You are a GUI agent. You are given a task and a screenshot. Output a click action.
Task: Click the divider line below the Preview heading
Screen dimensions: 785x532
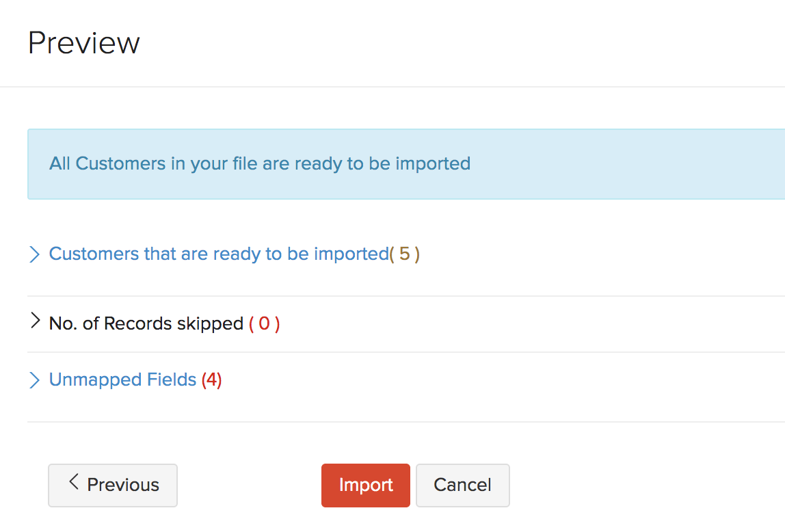pos(392,87)
